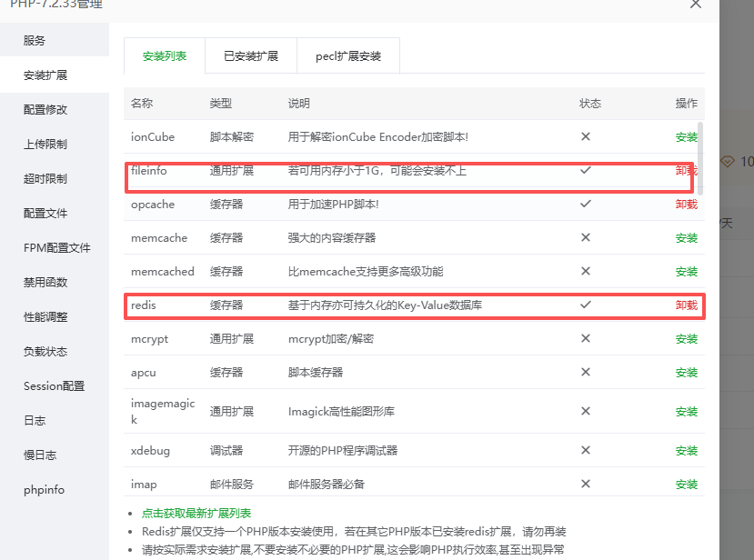This screenshot has height=560, width=754.
Task: Click the ionCube 脚本解密 type cell
Action: [231, 137]
